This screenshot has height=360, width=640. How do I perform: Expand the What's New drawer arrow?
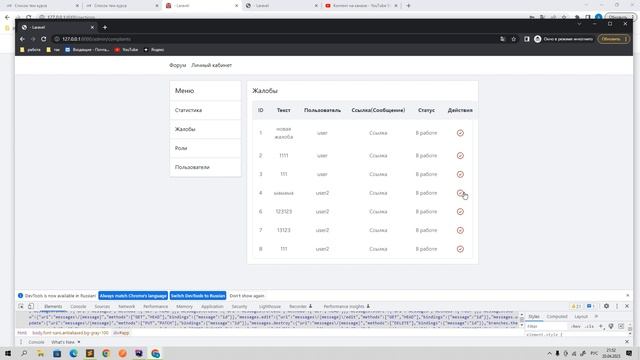79,342
